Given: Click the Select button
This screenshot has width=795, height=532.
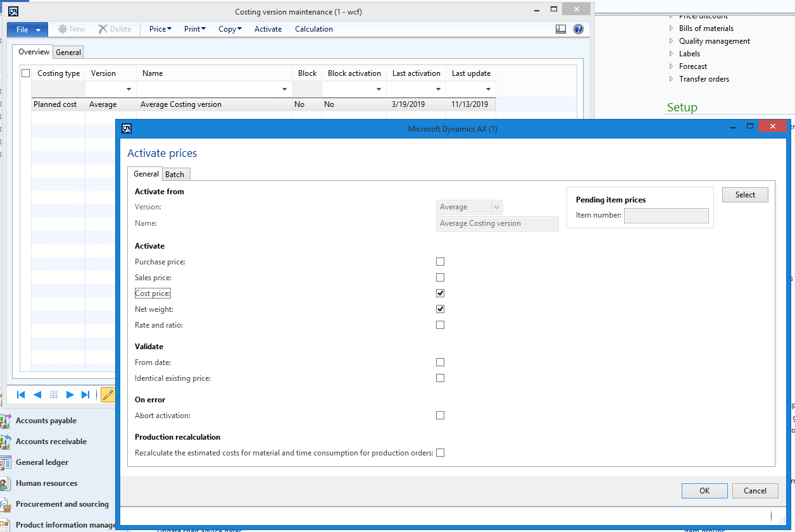Looking at the screenshot, I should pos(745,195).
